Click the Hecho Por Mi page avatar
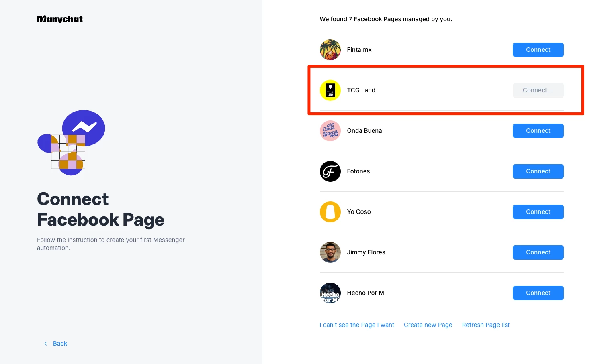The height and width of the screenshot is (364, 606). pos(330,293)
